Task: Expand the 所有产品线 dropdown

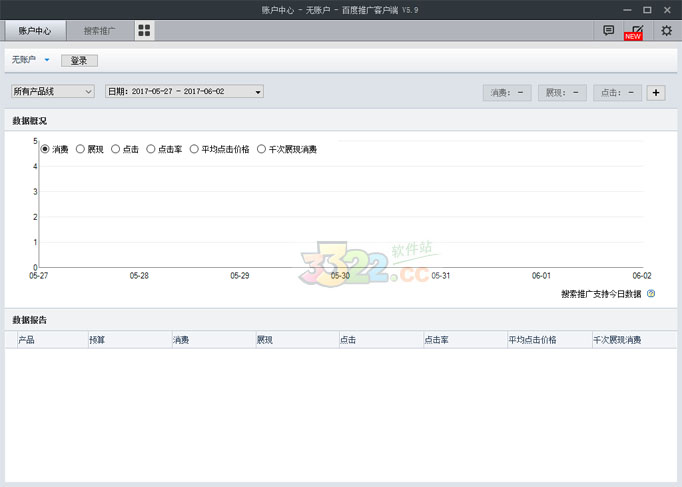Action: point(52,92)
